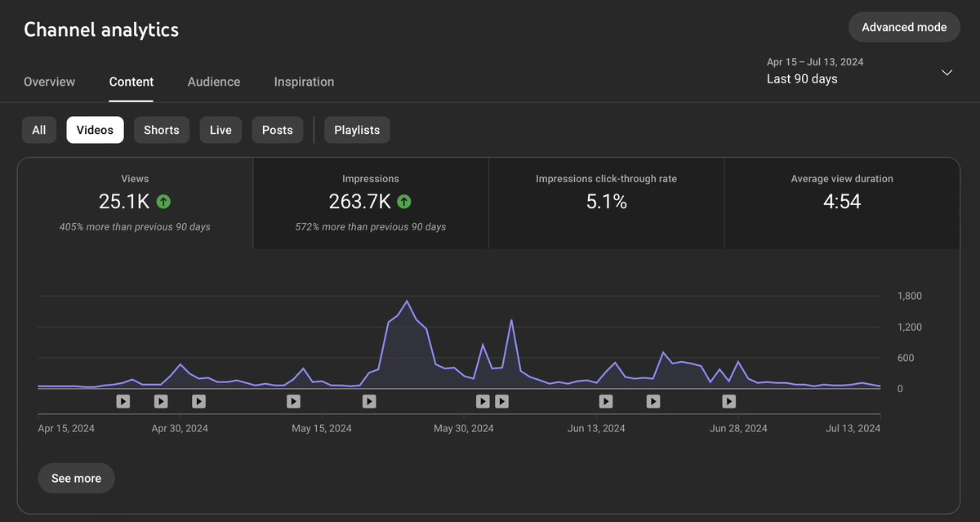The image size is (980, 522).
Task: Click the Jun 28, 2024 axis label
Action: [x=738, y=428]
